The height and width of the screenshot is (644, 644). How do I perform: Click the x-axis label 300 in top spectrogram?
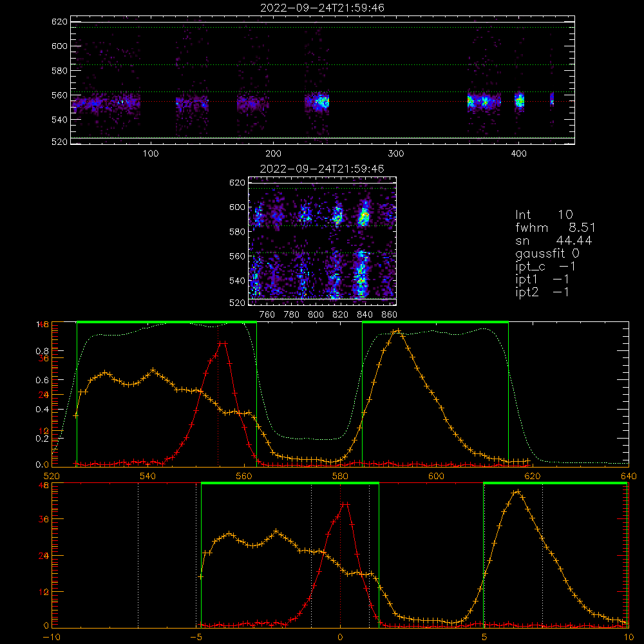[396, 154]
